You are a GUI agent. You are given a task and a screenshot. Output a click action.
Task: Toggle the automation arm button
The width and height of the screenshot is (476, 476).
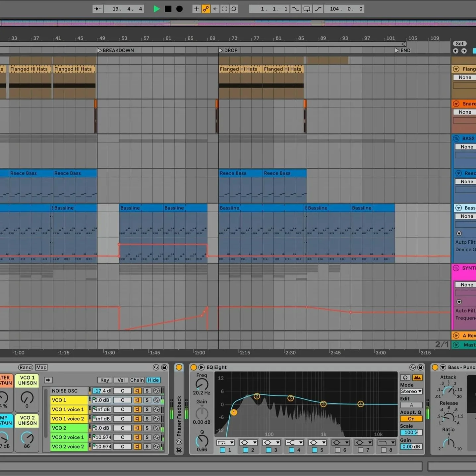point(206,9)
